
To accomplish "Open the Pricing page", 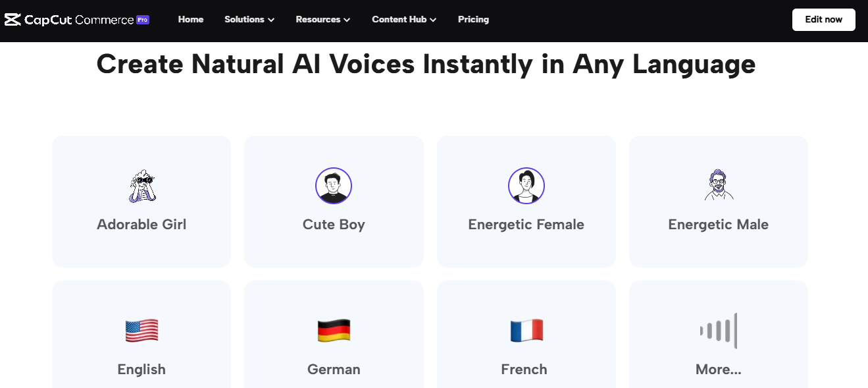I will coord(473,20).
